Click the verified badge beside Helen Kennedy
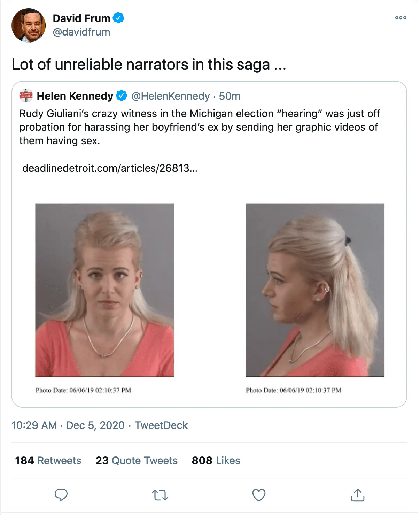Viewport: 420px width, 515px height. click(x=122, y=96)
